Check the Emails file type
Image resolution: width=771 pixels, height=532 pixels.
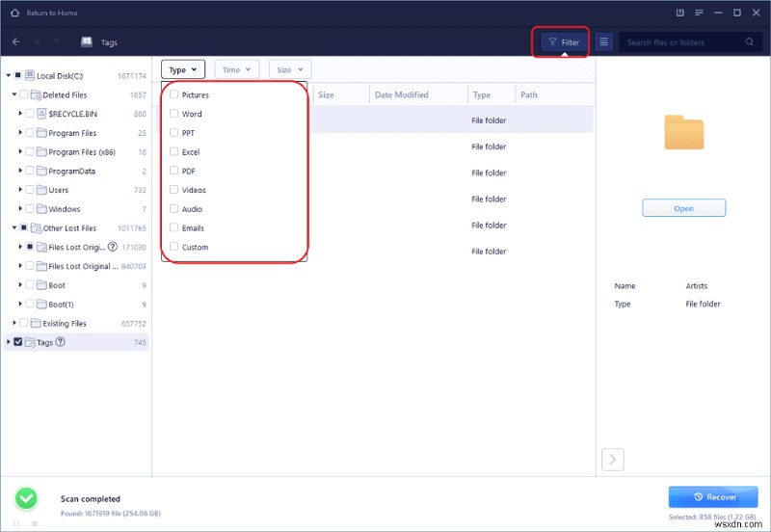pos(173,227)
